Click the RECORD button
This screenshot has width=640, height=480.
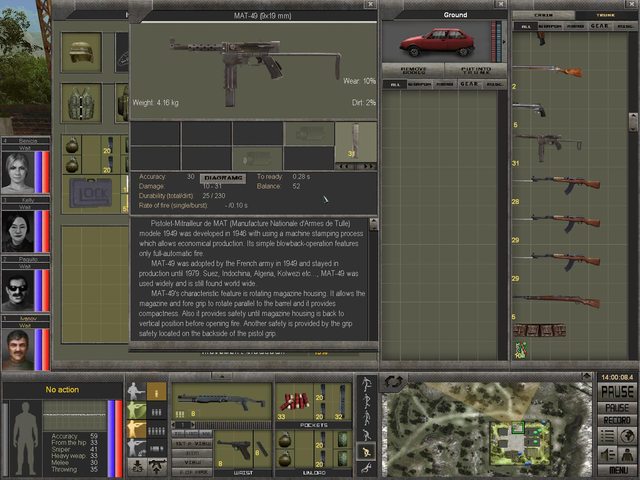pos(617,420)
